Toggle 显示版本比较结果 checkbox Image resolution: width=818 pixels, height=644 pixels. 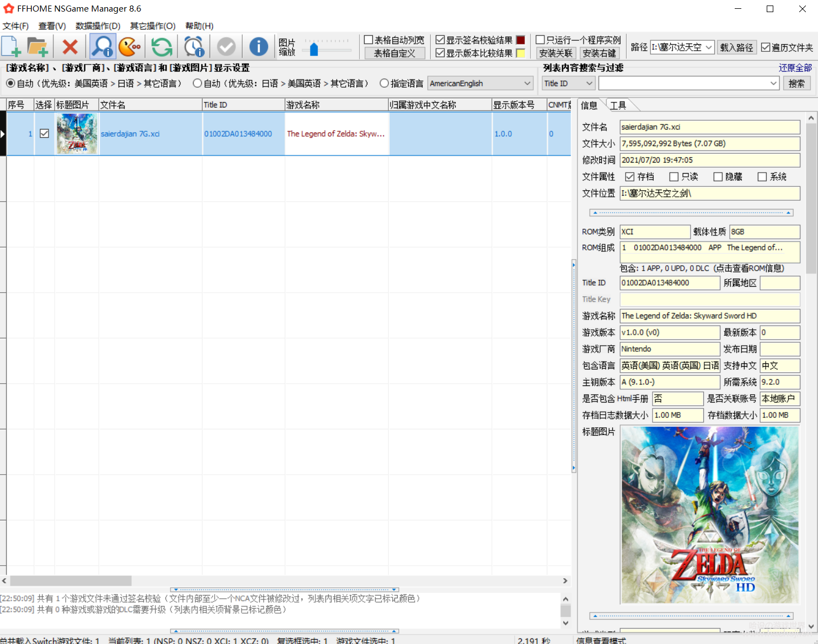(x=440, y=53)
